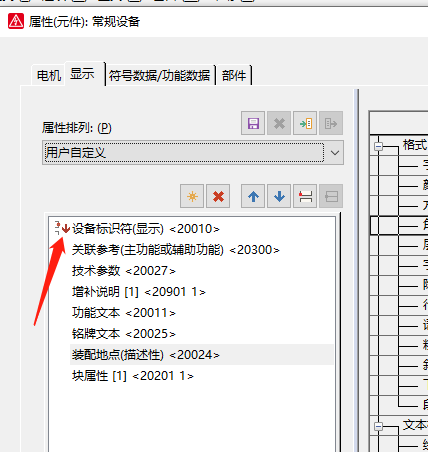Move property up with blue arrow
Viewport: 428px width, 452px height.
coord(253,196)
